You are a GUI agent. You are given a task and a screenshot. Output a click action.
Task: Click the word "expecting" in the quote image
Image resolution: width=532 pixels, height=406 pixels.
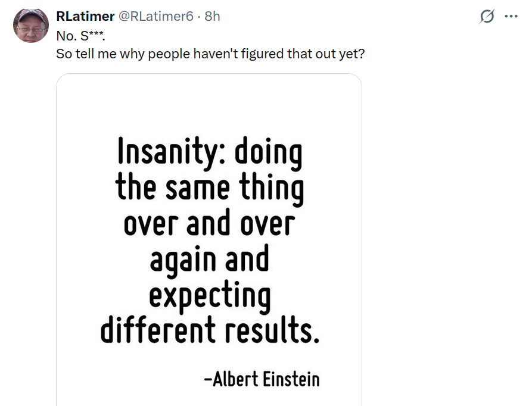209,295
